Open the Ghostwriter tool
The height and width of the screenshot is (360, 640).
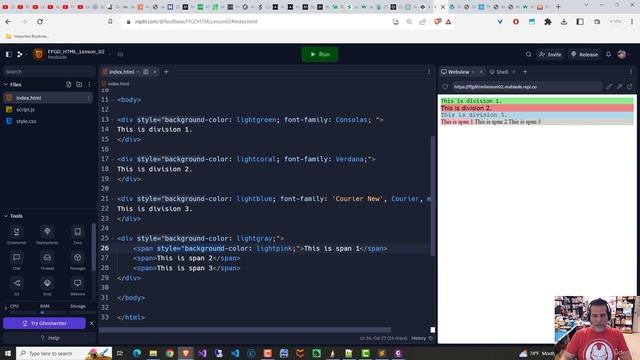click(16, 235)
